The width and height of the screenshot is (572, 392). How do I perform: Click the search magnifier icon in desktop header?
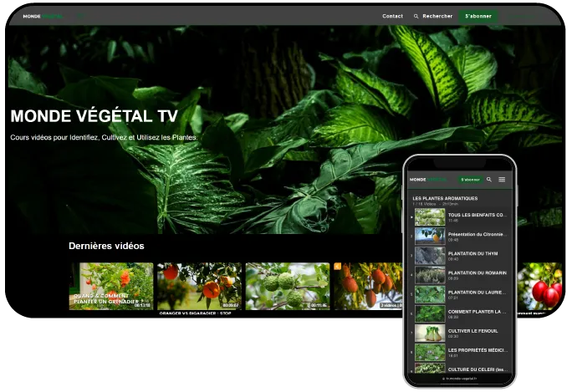coord(416,17)
